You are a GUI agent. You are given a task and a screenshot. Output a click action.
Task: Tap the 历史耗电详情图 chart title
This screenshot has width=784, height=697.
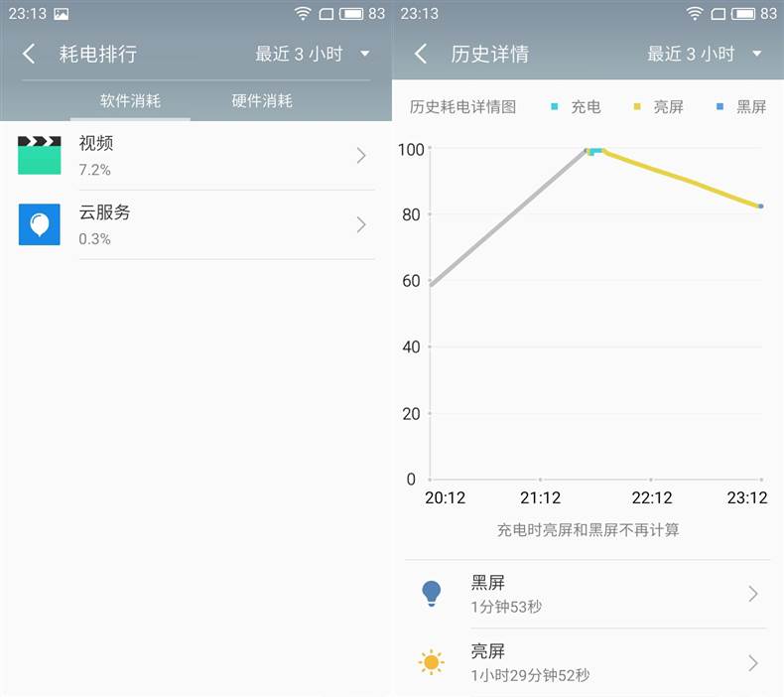(x=462, y=106)
